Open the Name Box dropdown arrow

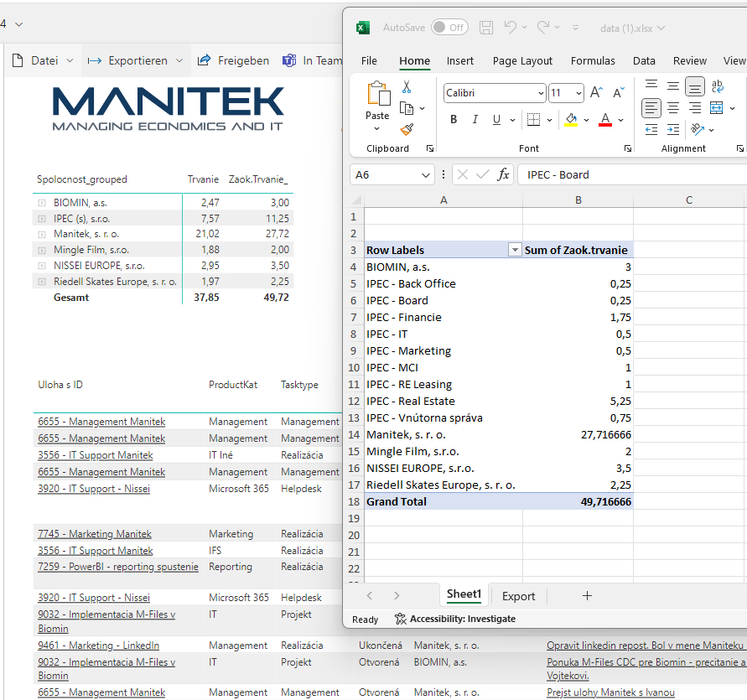(x=425, y=175)
